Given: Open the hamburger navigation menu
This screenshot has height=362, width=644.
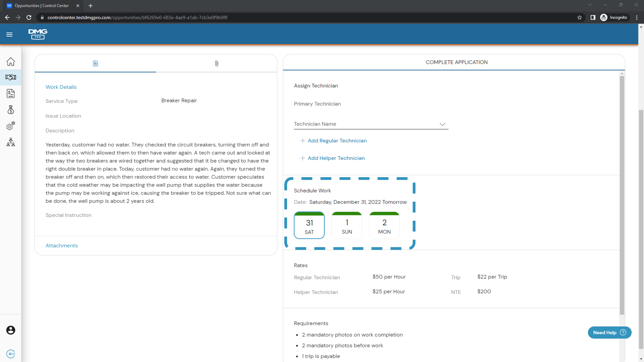Looking at the screenshot, I should (9, 34).
